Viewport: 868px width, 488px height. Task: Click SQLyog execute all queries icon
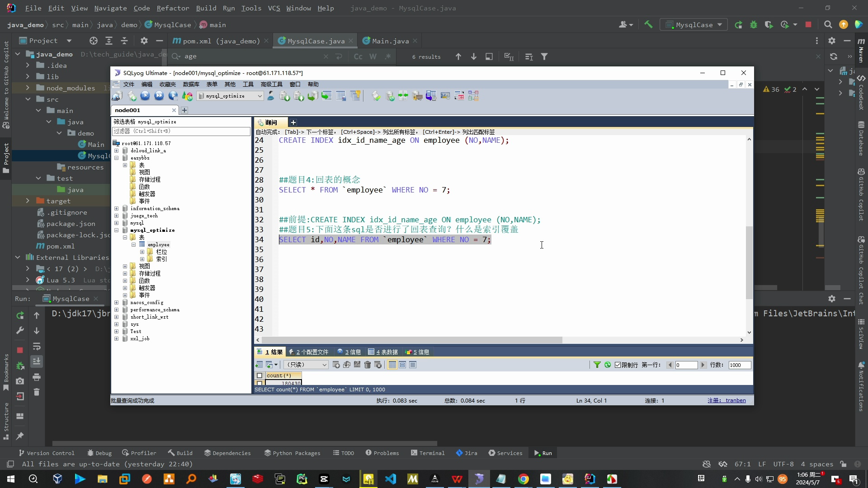[159, 96]
